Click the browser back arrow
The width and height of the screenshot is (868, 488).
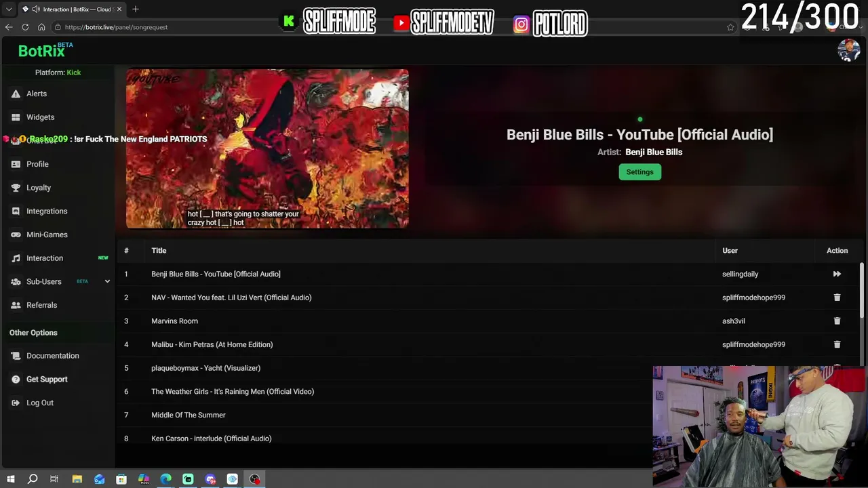9,27
